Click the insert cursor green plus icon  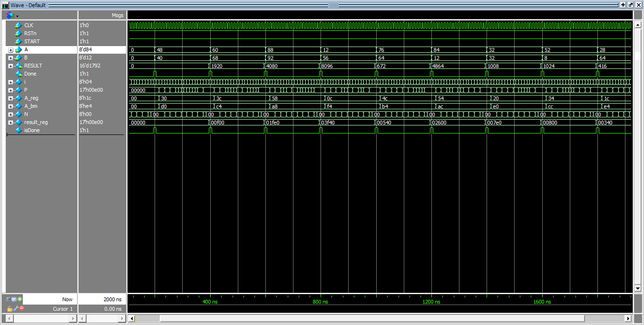20,299
